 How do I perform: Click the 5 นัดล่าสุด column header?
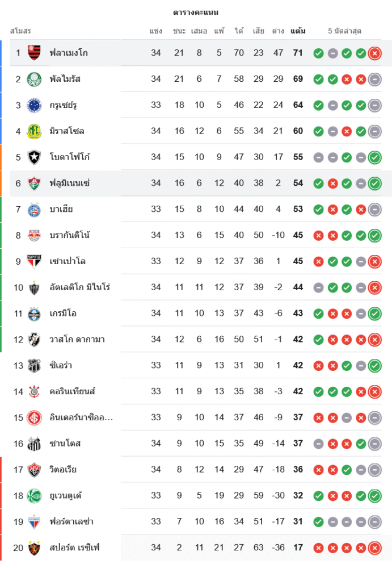tap(344, 31)
